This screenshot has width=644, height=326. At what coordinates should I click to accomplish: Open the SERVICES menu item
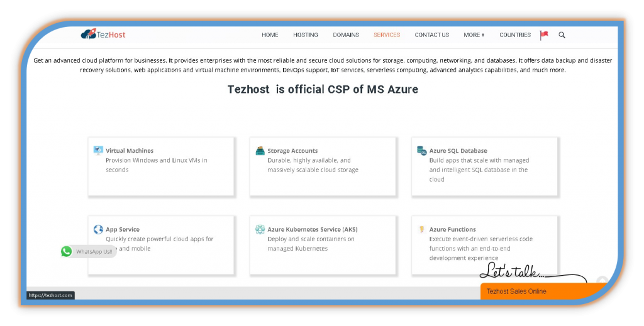(387, 35)
